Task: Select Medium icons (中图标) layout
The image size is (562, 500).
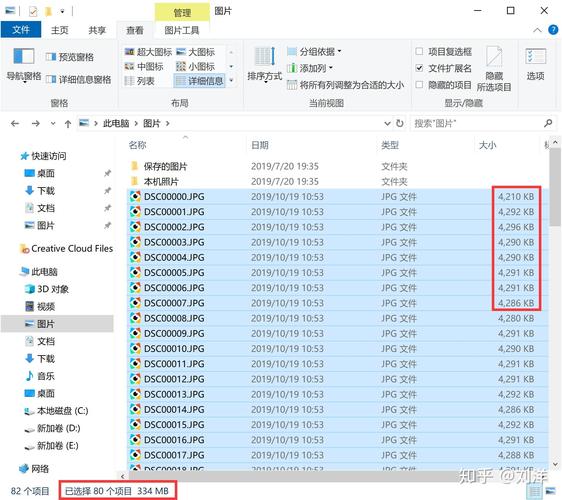Action: (x=144, y=67)
